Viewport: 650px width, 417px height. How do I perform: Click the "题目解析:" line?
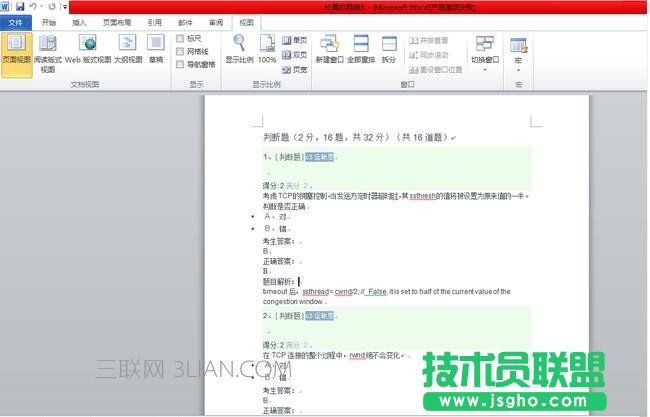[279, 281]
